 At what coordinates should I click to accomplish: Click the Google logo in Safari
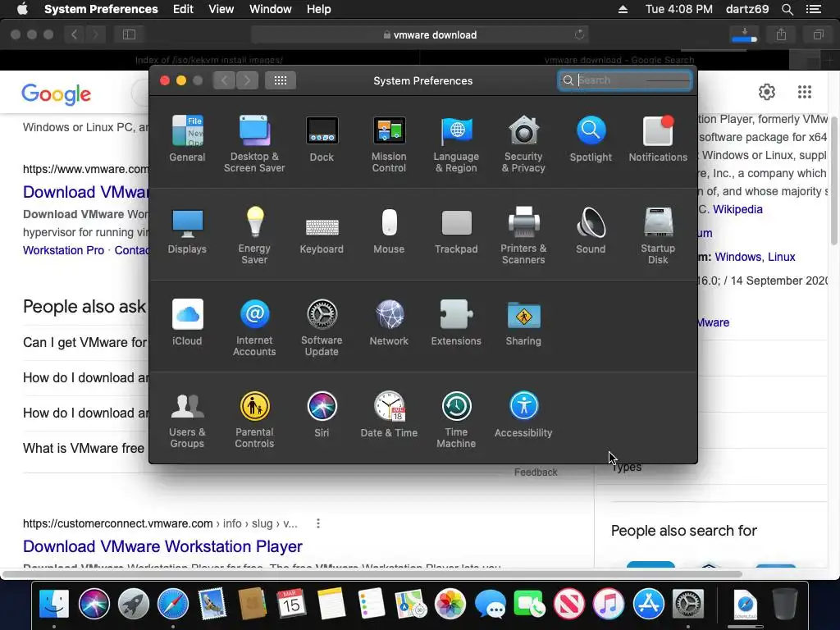(57, 94)
